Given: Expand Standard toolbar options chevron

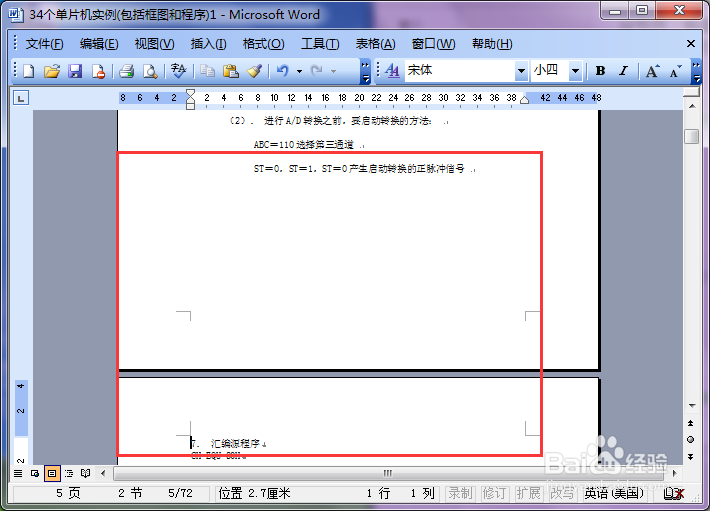Looking at the screenshot, I should pos(365,72).
